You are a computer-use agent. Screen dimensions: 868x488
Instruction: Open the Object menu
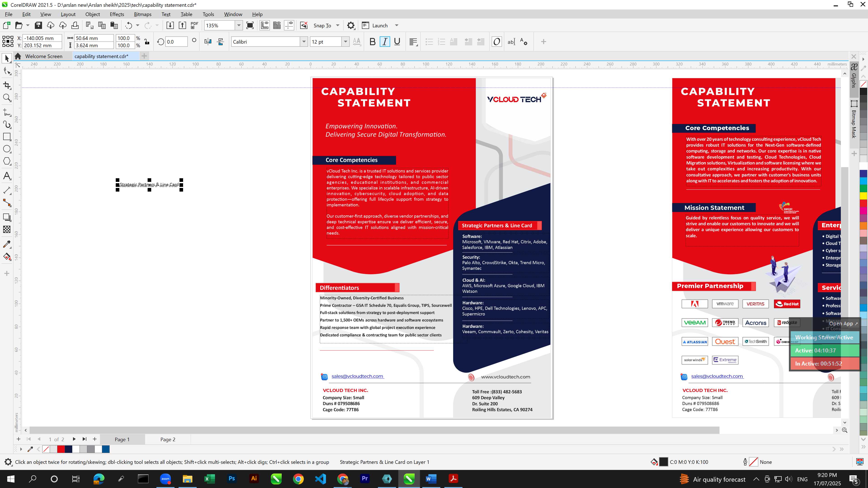click(x=93, y=14)
